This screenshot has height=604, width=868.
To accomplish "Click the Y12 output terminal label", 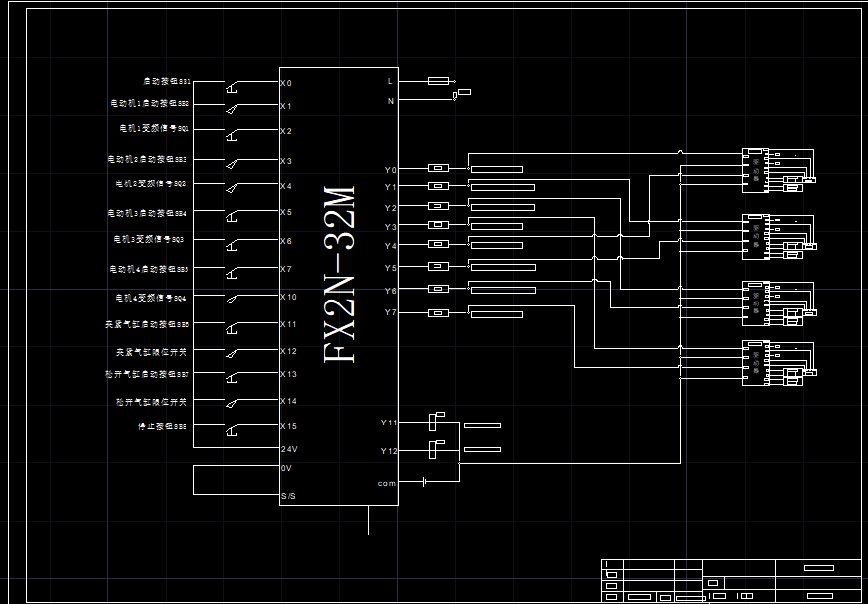I will [x=389, y=451].
